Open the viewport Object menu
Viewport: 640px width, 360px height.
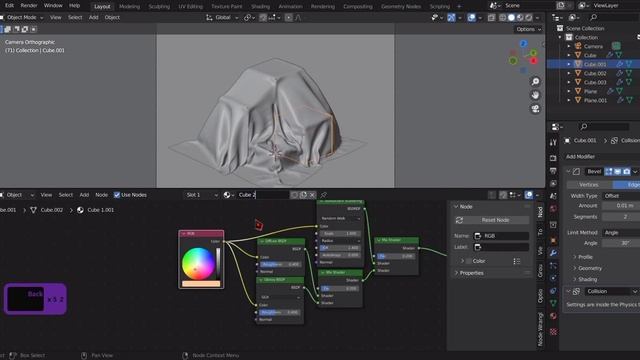(x=112, y=18)
